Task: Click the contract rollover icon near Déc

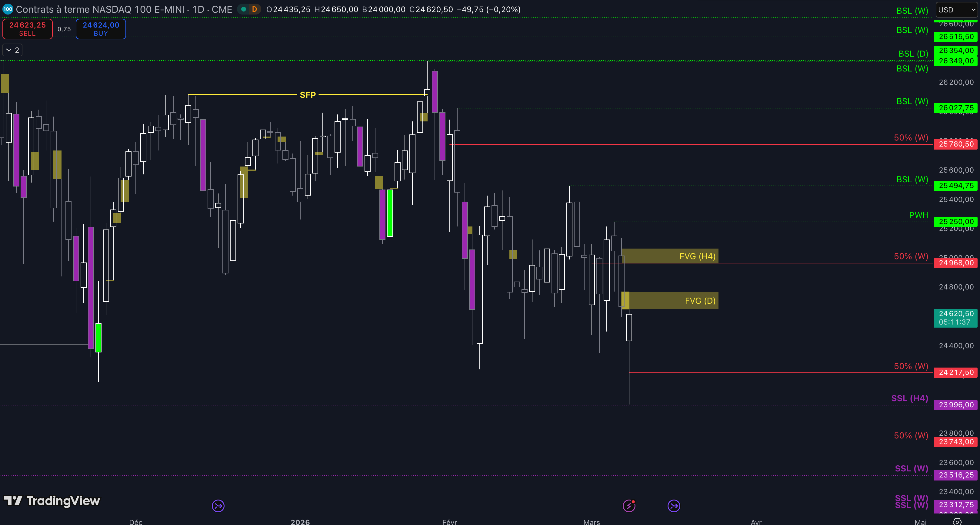Action: click(218, 506)
